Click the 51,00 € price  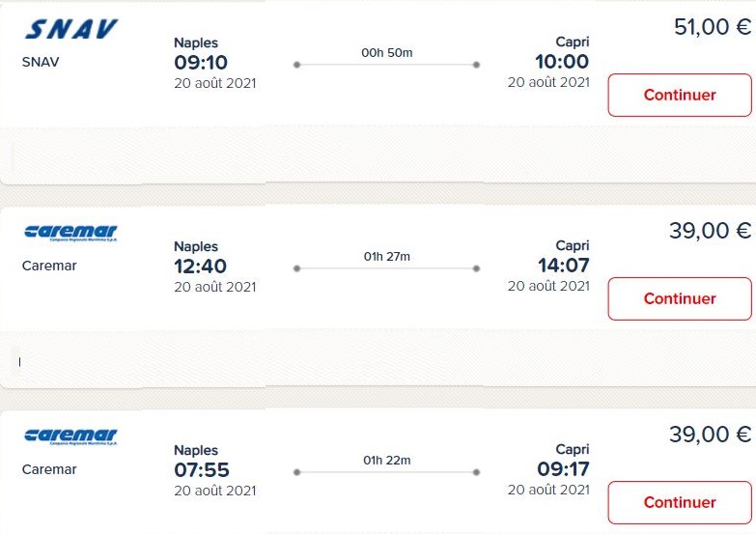(712, 27)
